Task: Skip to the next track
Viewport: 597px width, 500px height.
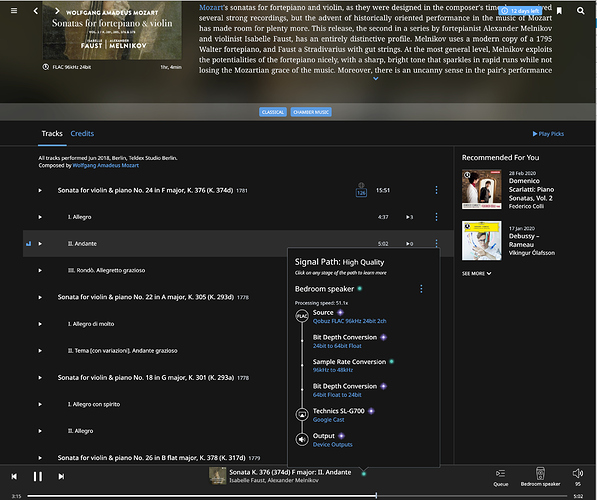Action: click(x=61, y=476)
